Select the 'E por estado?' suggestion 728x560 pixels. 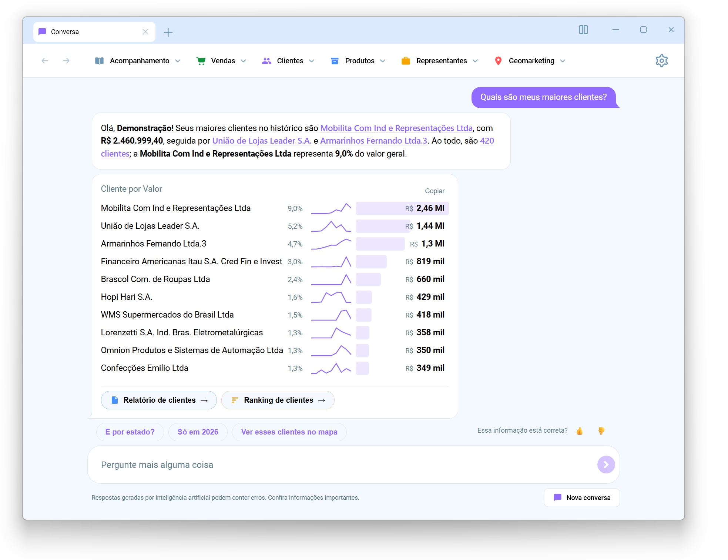pos(130,432)
